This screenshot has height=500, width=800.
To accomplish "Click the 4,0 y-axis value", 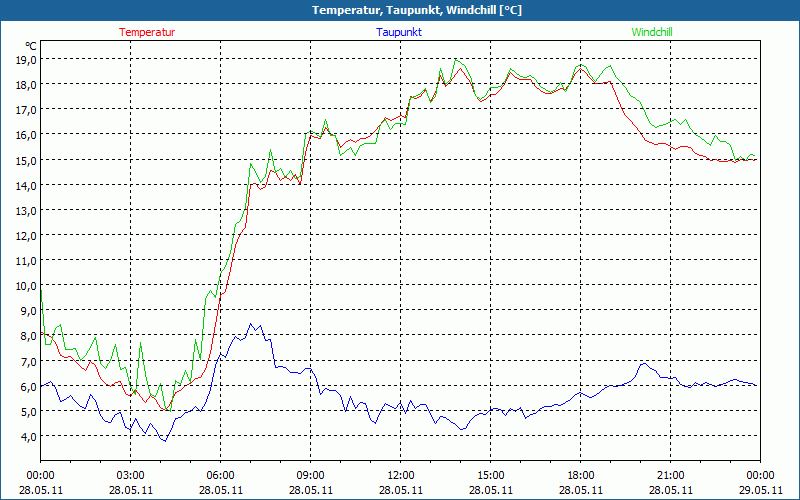I will click(x=29, y=436).
